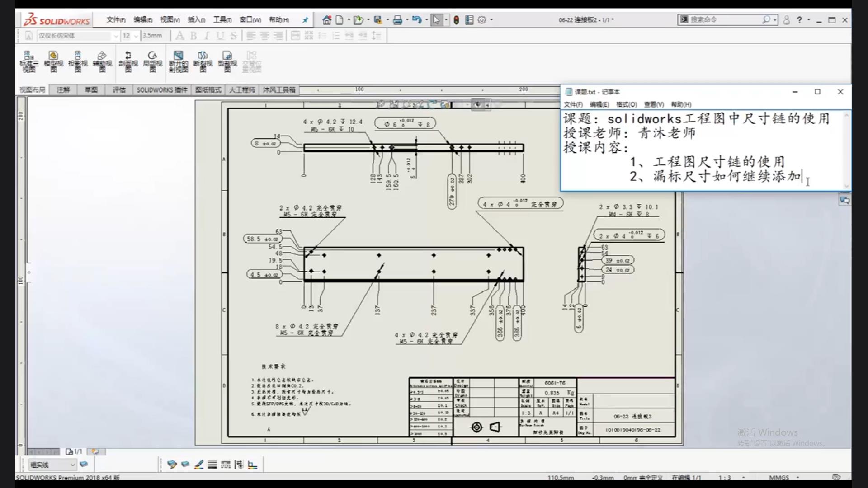Select the Model View (模型视图) tool
This screenshot has height=488, width=868.
point(53,61)
